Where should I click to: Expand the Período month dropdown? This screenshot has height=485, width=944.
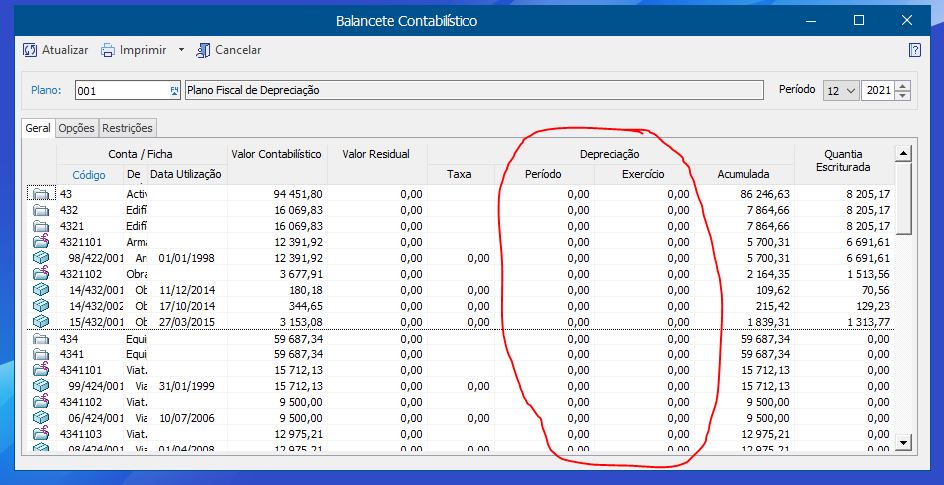[850, 90]
